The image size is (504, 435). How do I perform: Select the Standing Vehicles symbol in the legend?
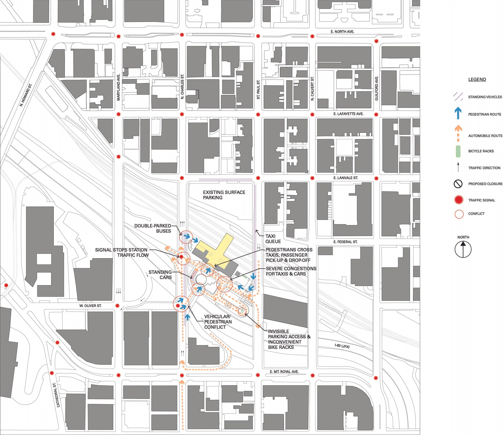click(458, 97)
